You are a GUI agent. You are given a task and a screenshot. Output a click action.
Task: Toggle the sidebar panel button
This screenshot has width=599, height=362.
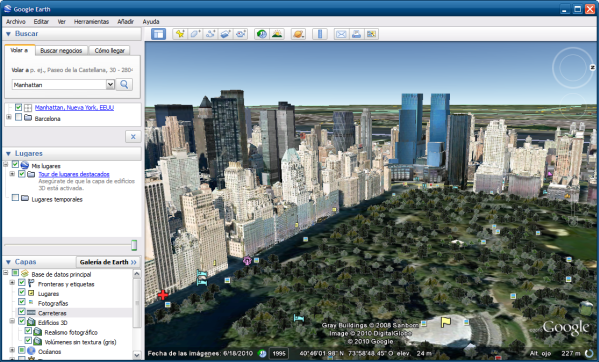pyautogui.click(x=158, y=34)
